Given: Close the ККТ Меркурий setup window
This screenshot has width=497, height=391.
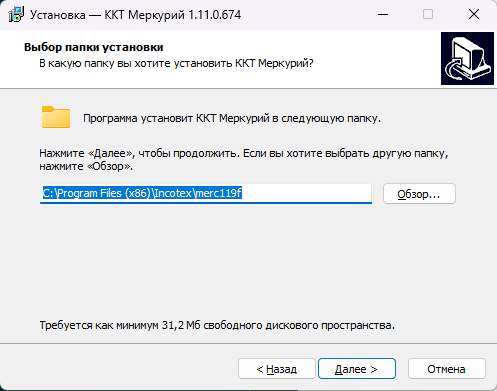Looking at the screenshot, I should click(x=474, y=14).
